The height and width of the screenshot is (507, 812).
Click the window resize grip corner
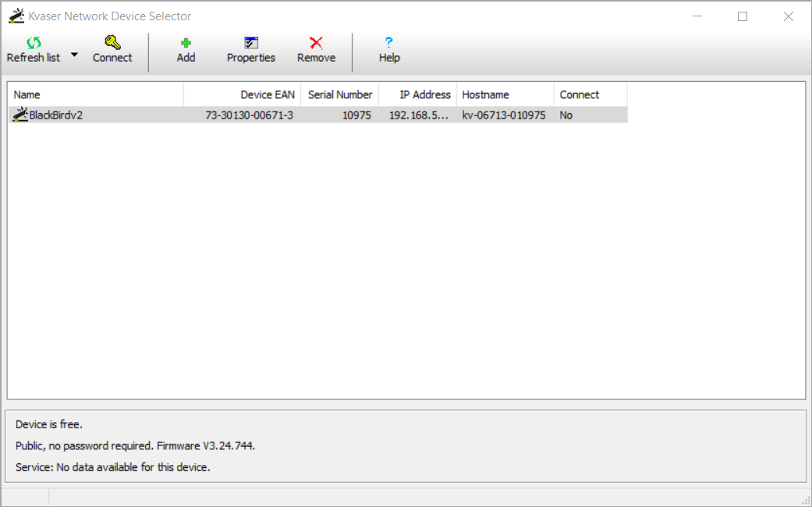[807, 500]
